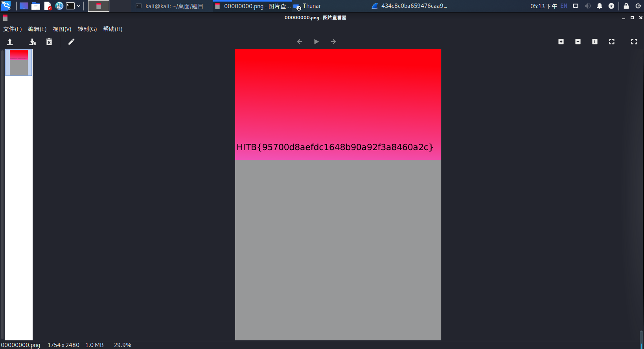Switch to 434c8c0ba659476caa9 Wireshark task
Image resolution: width=644 pixels, height=349 pixels.
[410, 6]
